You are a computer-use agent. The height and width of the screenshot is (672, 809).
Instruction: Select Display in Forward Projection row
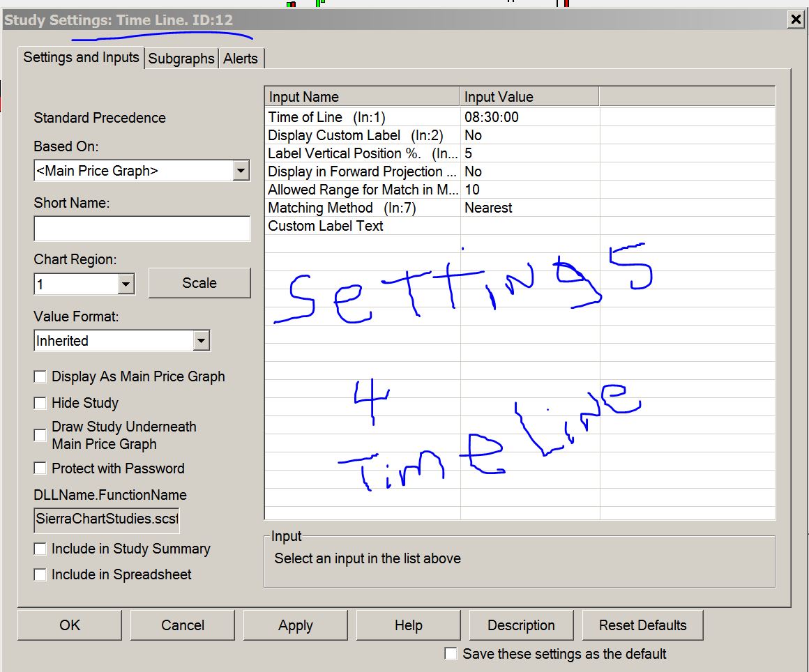click(x=520, y=171)
